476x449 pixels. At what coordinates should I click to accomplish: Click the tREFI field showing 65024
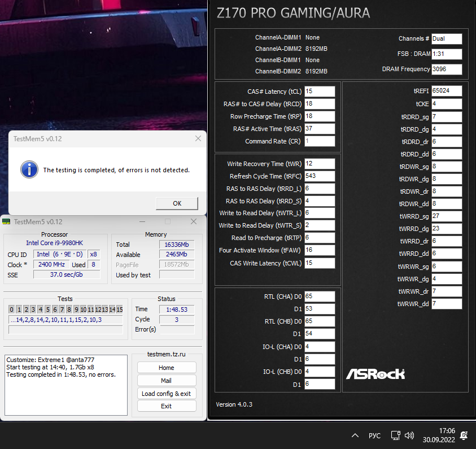tap(447, 91)
